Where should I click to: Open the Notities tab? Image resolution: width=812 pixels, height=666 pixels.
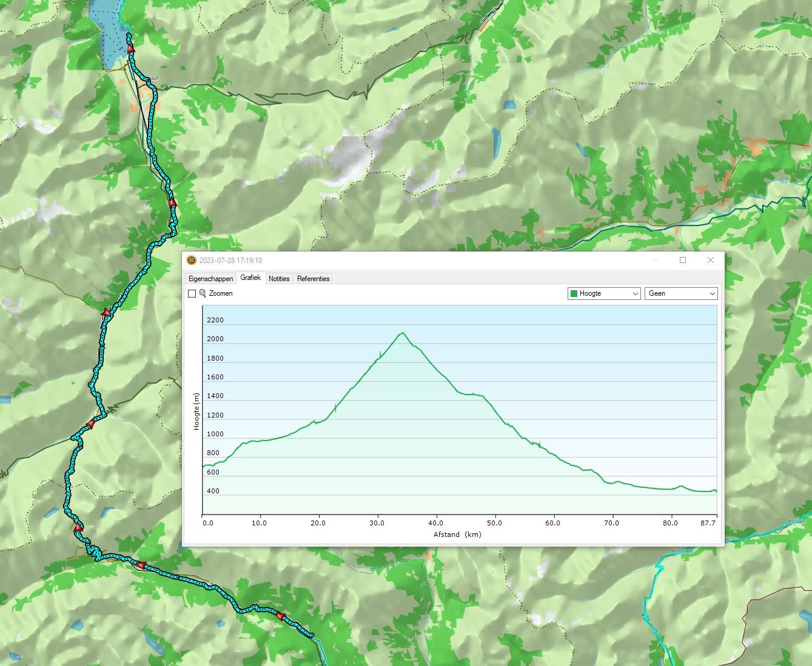click(279, 279)
